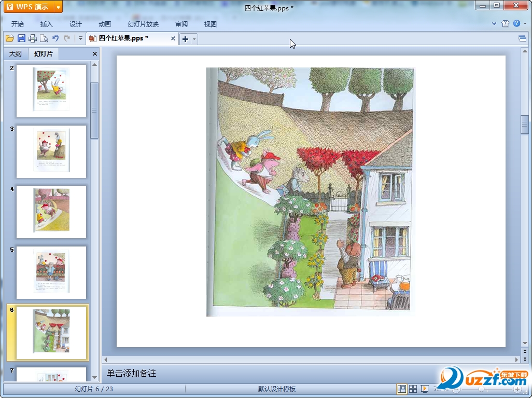This screenshot has width=532, height=398.
Task: Open the 视图 menu tab
Action: (211, 24)
